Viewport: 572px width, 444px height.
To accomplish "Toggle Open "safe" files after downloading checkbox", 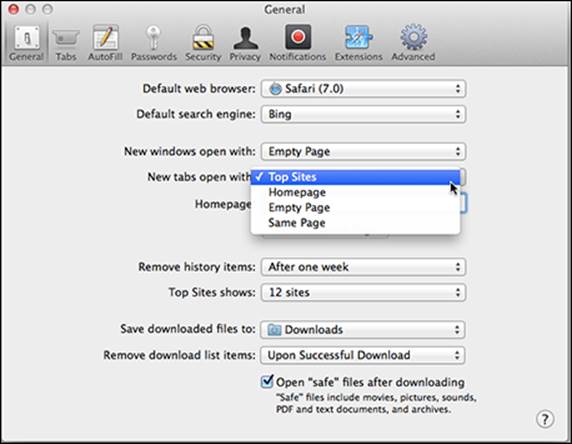I will click(x=267, y=382).
